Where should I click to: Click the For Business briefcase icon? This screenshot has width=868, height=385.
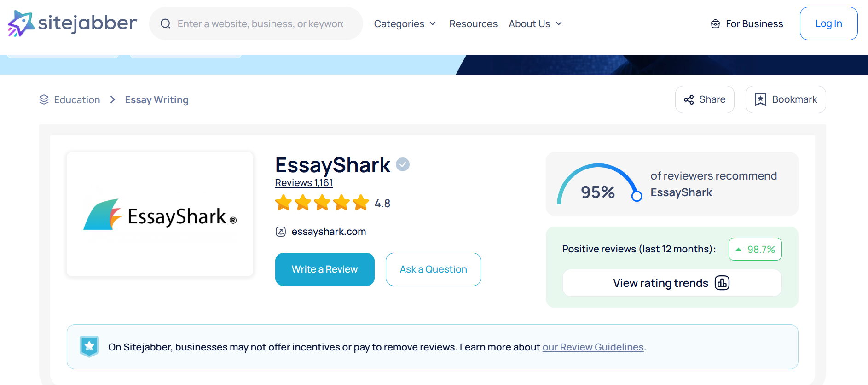[x=715, y=24]
